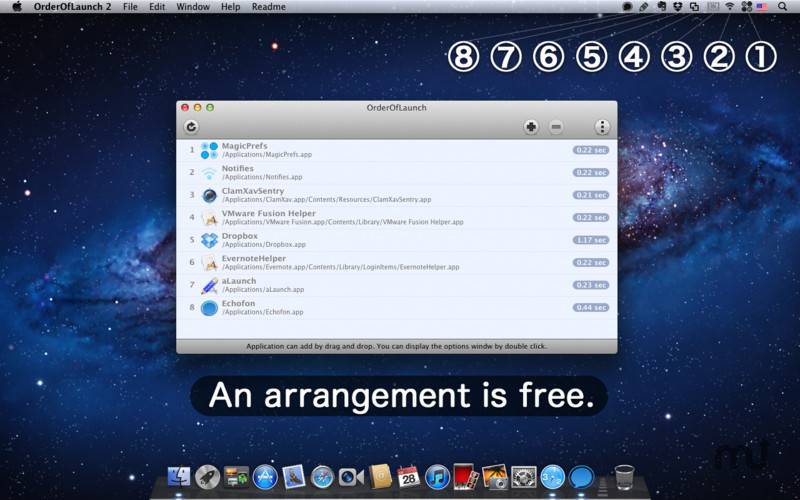Open Photo Booth in the Dock
The width and height of the screenshot is (800, 500).
(x=465, y=477)
